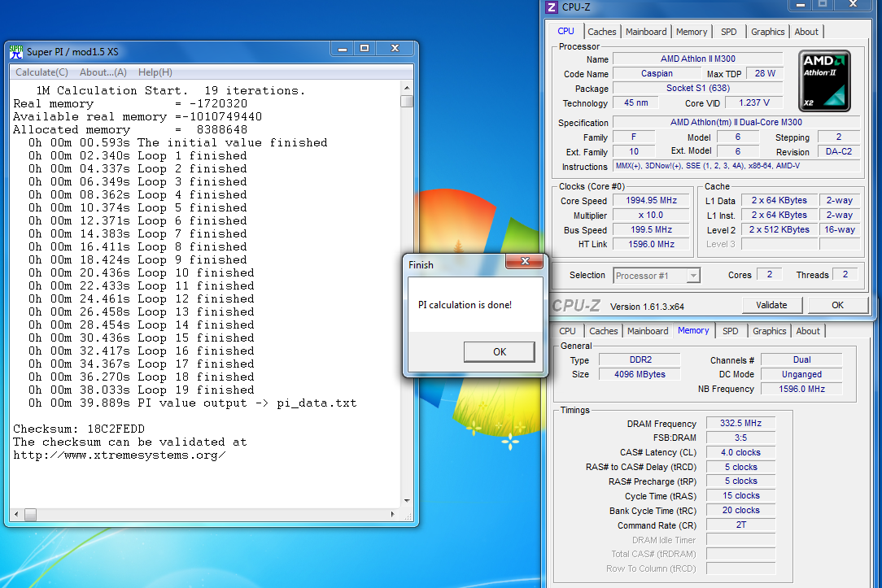Switch to Graphics tab in lower CPU-Z window

[769, 331]
